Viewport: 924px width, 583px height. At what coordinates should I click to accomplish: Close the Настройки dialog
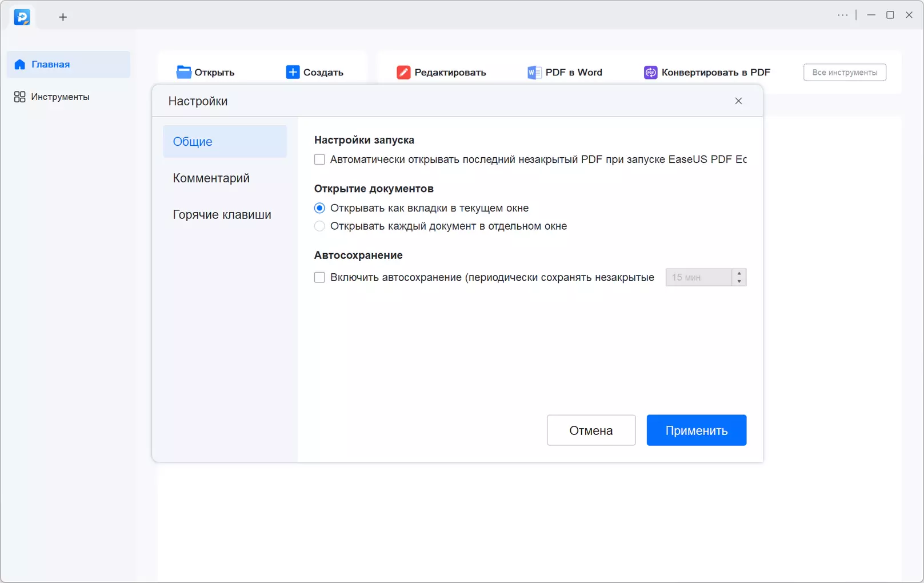[x=738, y=101]
